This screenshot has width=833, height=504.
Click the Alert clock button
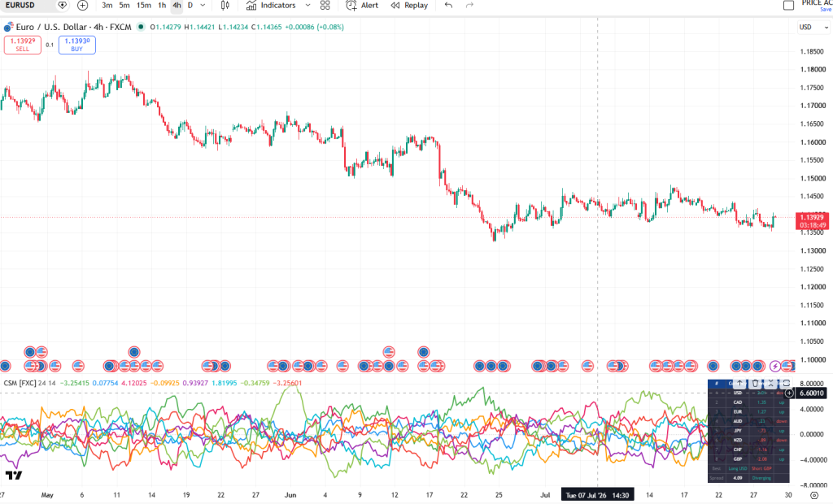click(x=362, y=6)
